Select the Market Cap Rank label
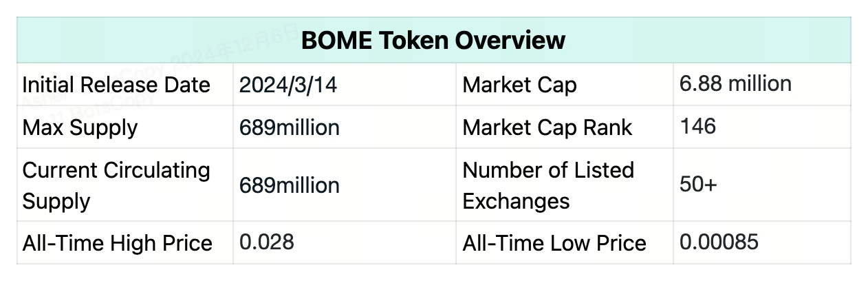The width and height of the screenshot is (868, 281). coord(547,127)
